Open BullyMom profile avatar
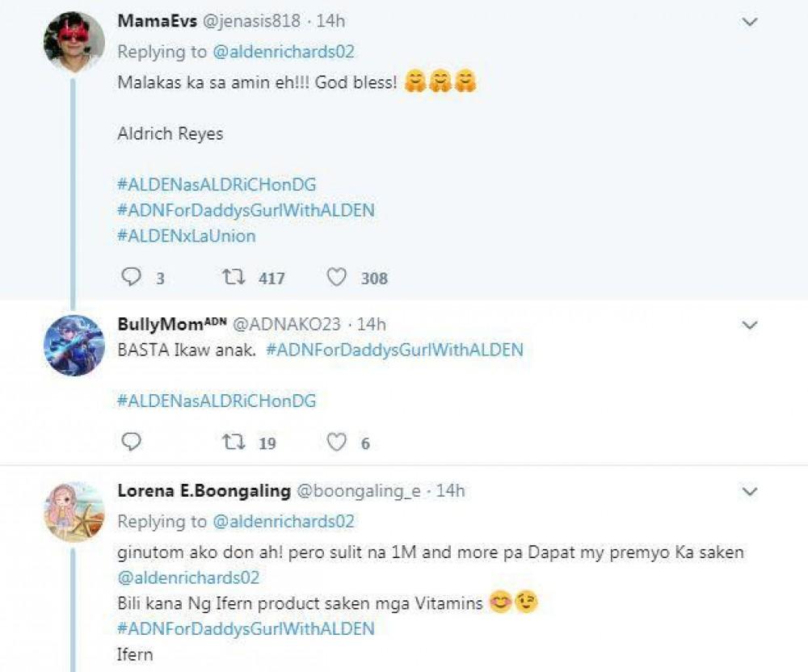 (74, 345)
